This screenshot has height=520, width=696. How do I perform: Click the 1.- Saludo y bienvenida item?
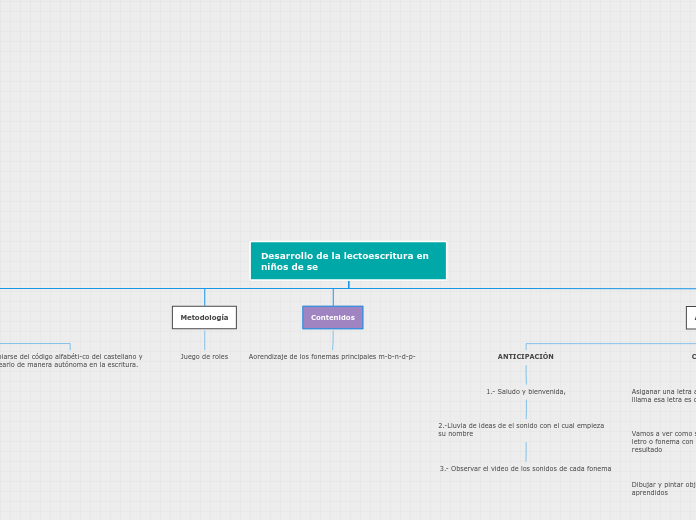point(526,392)
